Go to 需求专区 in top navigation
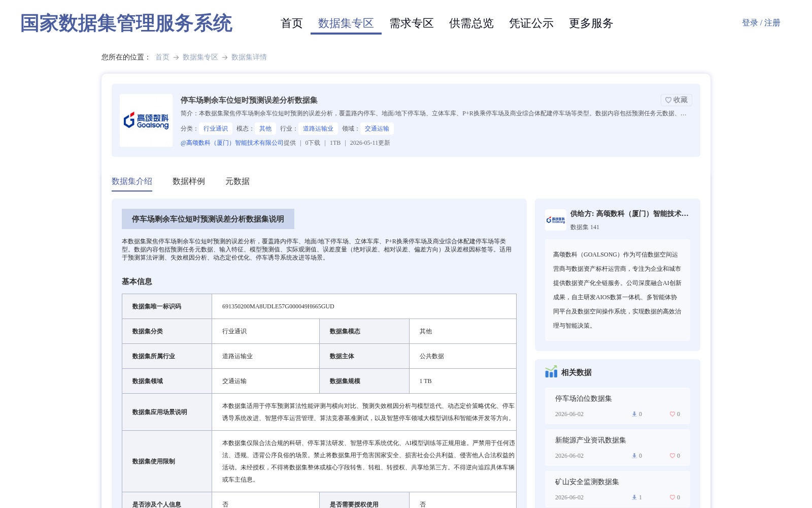Image resolution: width=812 pixels, height=508 pixels. coord(412,23)
